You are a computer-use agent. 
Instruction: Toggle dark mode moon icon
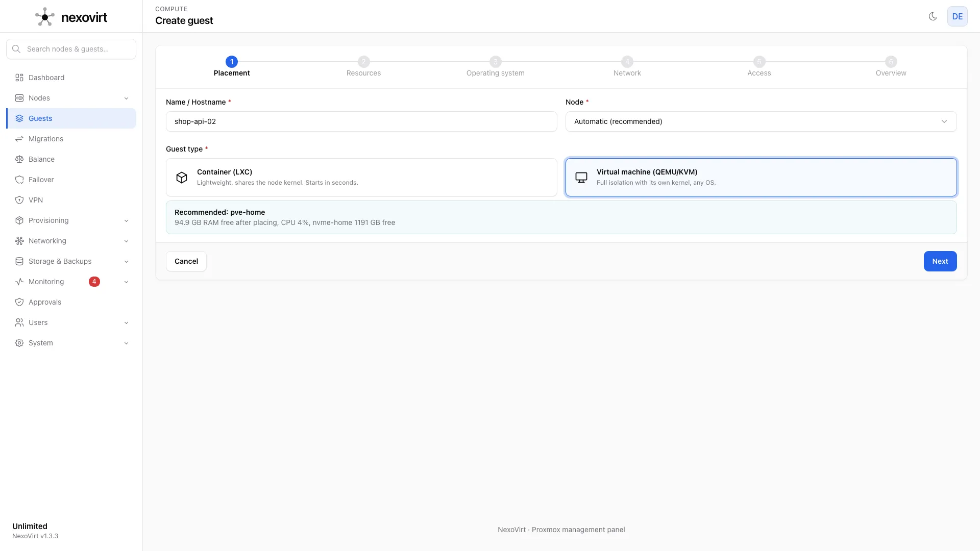click(933, 16)
